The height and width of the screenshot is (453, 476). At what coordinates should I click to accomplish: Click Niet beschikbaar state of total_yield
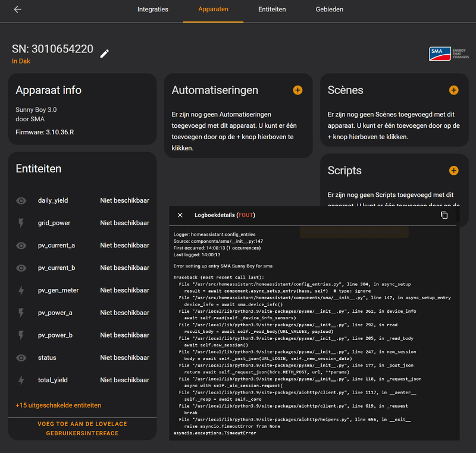[125, 380]
